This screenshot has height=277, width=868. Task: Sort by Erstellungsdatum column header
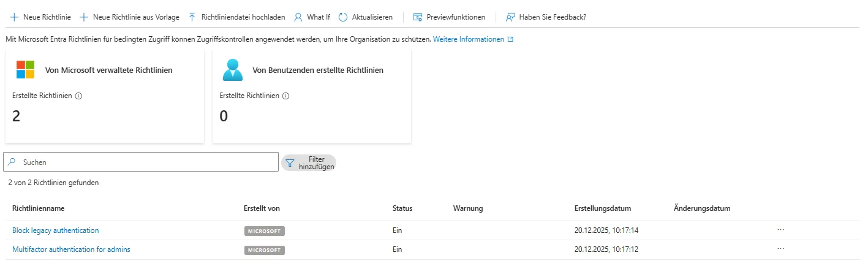click(x=602, y=208)
